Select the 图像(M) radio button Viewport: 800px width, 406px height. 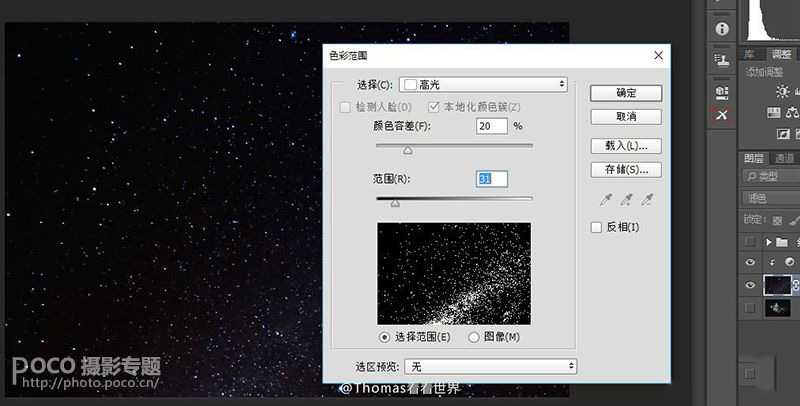(474, 337)
